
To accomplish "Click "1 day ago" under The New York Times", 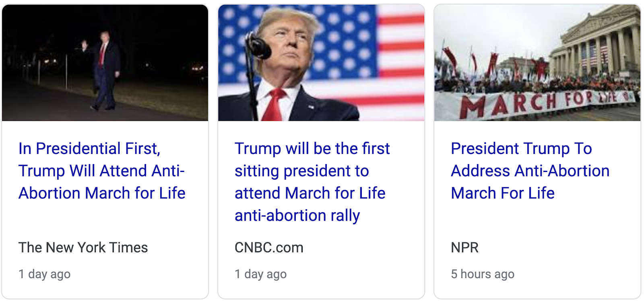I will point(45,274).
